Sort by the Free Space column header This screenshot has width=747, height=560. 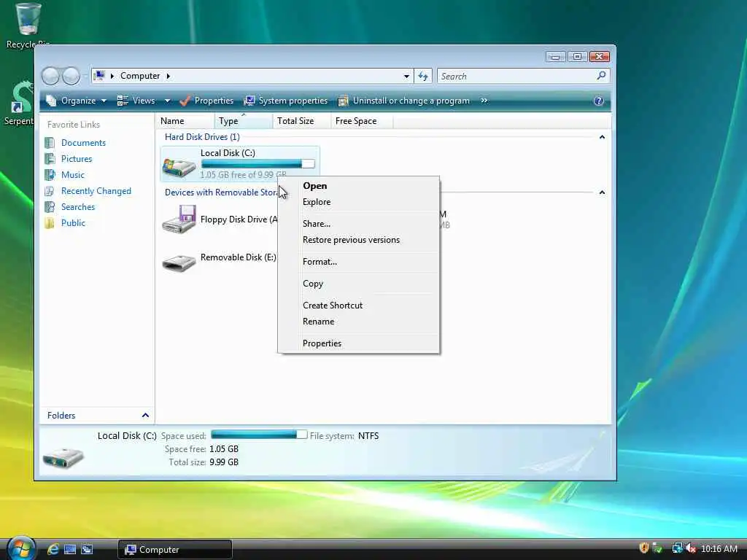pyautogui.click(x=362, y=121)
